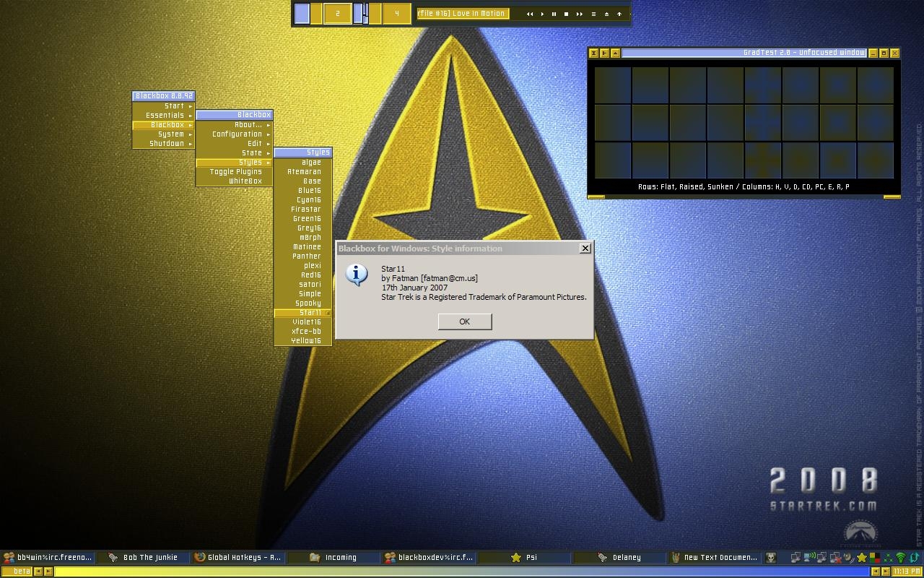Click Toggle Plugins menu entry
Screen dimensions: 924x578
click(234, 172)
